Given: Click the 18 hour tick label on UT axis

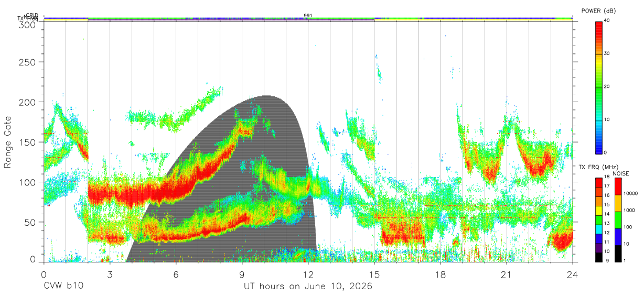Looking at the screenshot, I should tap(440, 274).
